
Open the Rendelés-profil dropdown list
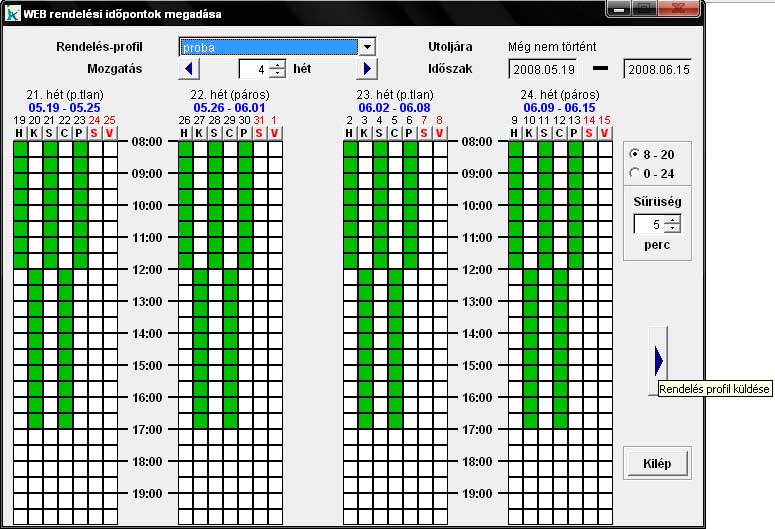[367, 47]
